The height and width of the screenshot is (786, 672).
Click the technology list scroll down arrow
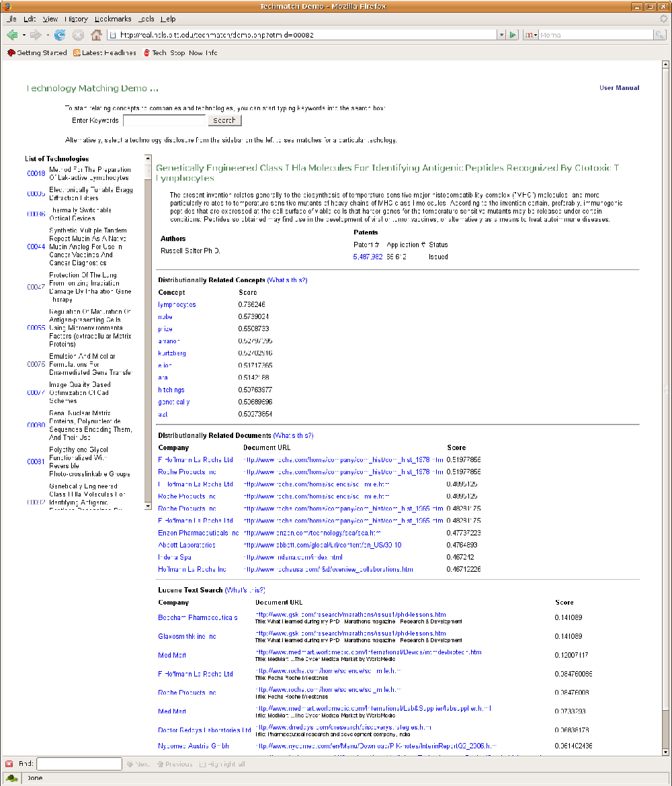coord(148,507)
